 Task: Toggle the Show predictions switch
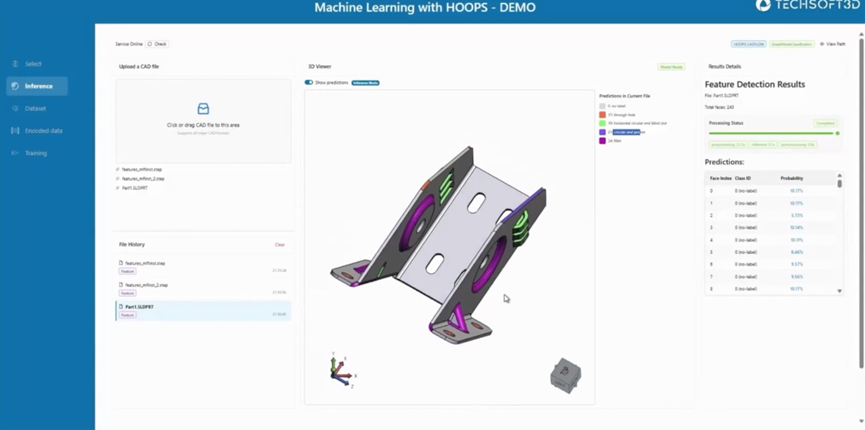pos(308,83)
